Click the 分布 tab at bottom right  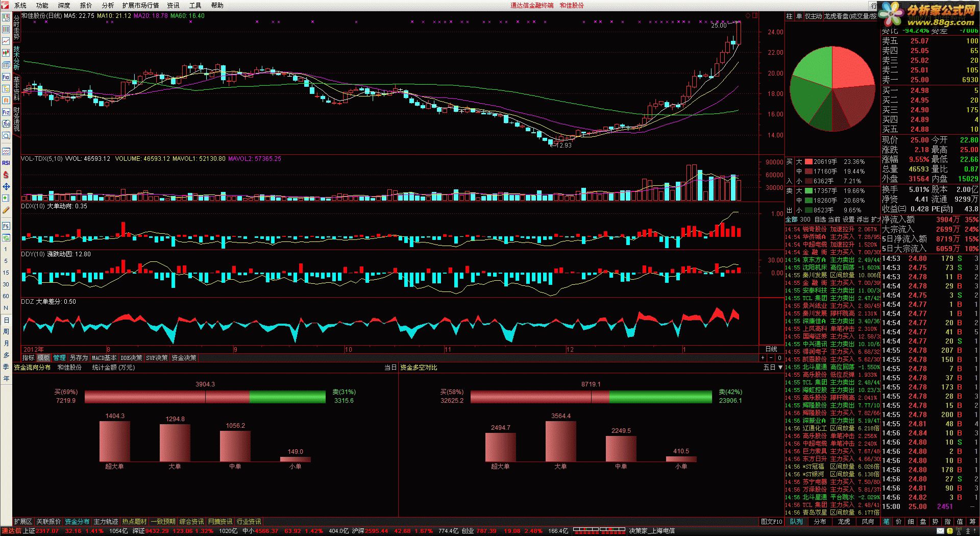click(820, 522)
